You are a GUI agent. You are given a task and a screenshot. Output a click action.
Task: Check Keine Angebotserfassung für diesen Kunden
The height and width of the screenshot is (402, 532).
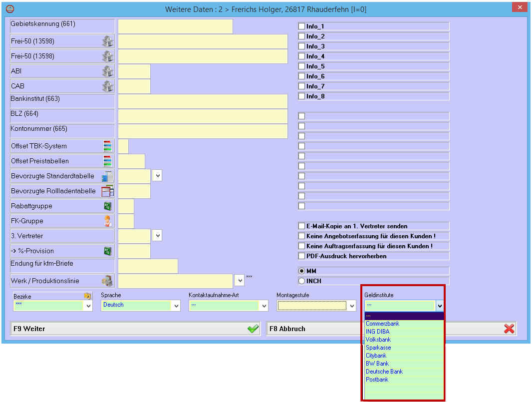point(301,236)
